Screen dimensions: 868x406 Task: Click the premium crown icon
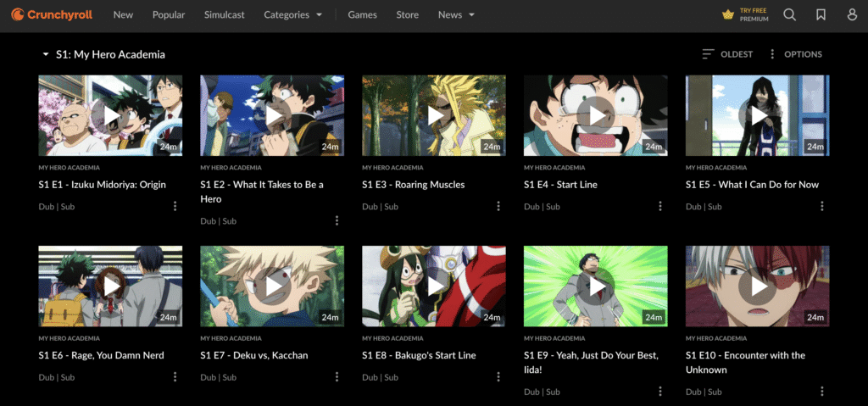[x=728, y=15]
